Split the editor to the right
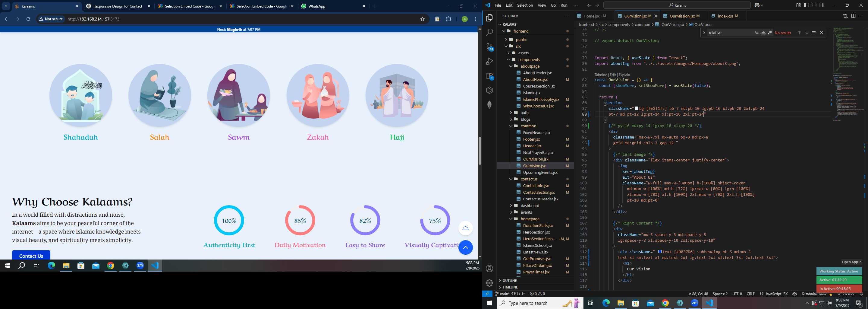 coord(853,16)
